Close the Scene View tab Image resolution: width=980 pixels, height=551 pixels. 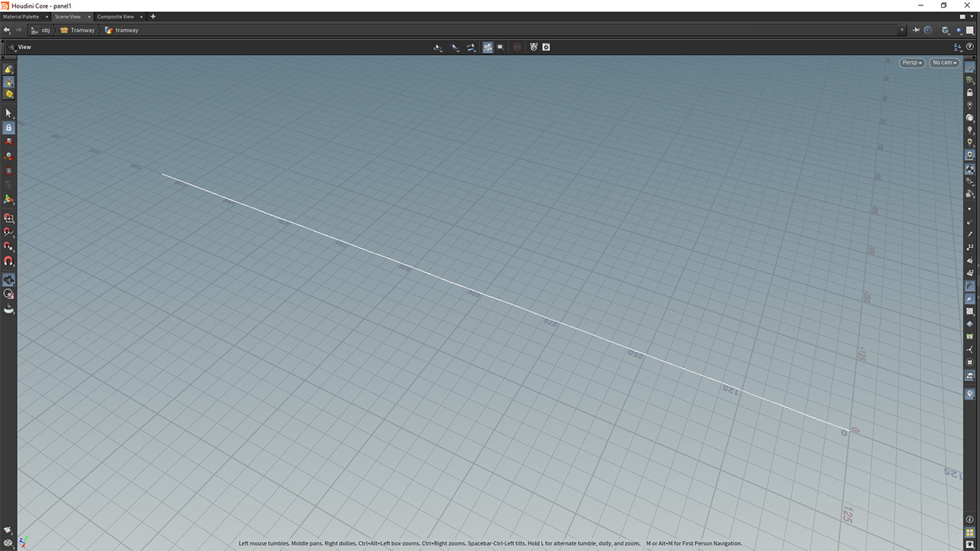click(88, 16)
